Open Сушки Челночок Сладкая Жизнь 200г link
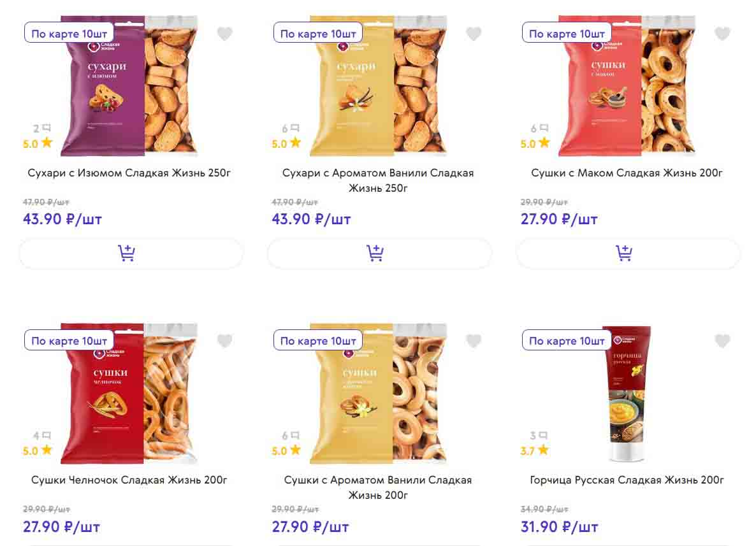The image size is (756, 546). pos(129,480)
